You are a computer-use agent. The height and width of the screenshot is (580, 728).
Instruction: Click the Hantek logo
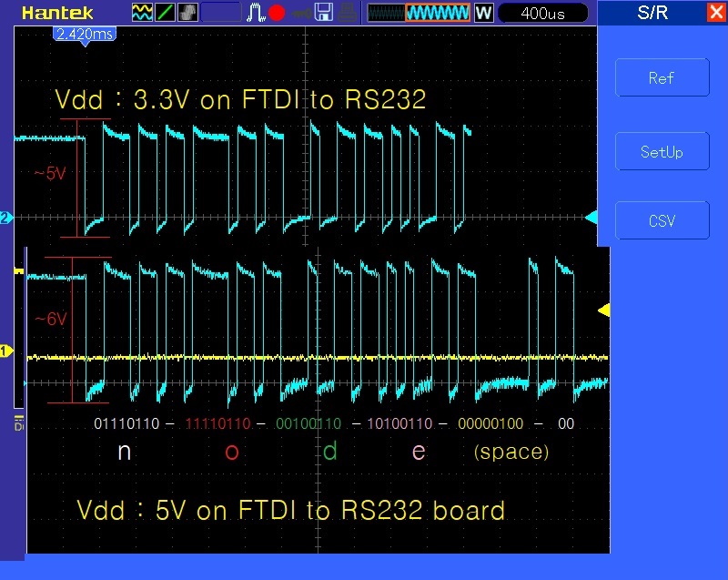[57, 13]
